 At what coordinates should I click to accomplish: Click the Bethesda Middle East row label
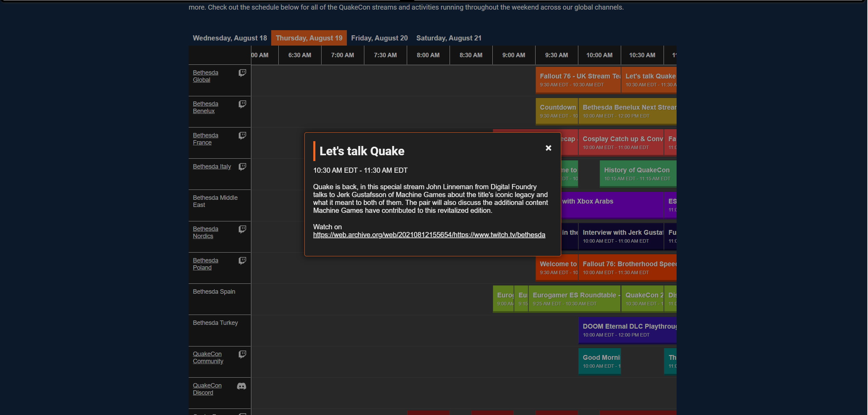pos(215,201)
